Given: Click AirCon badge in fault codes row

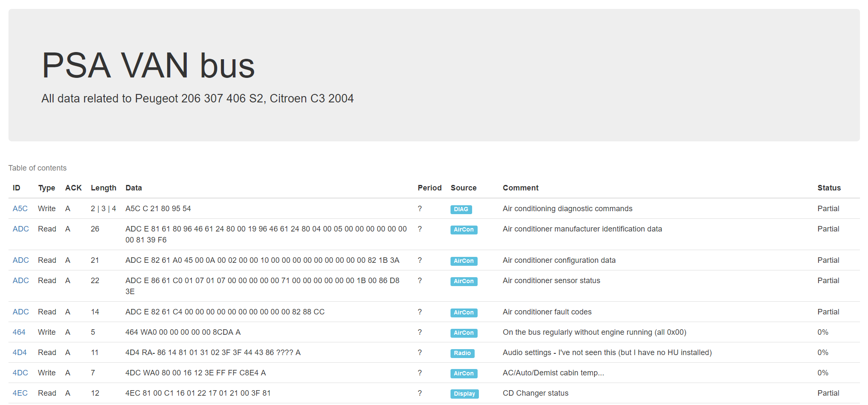Looking at the screenshot, I should (464, 312).
